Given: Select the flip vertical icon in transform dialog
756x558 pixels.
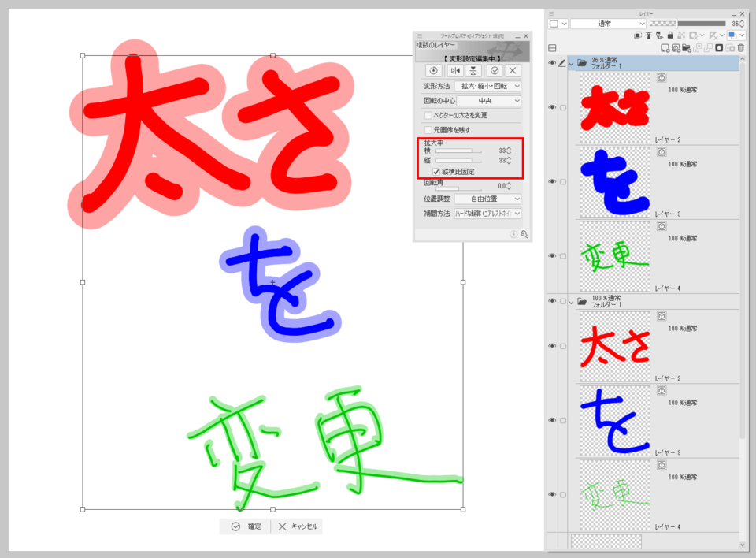Looking at the screenshot, I should pos(472,71).
